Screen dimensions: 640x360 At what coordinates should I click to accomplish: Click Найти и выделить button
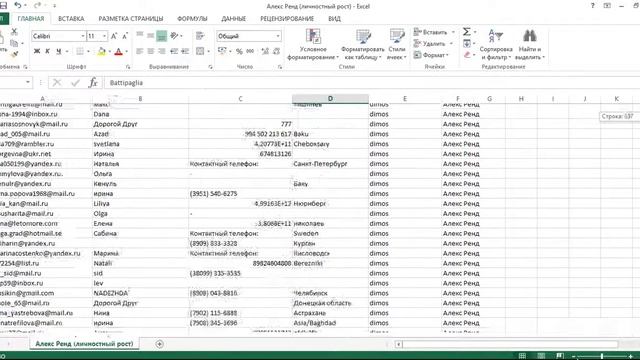click(530, 44)
